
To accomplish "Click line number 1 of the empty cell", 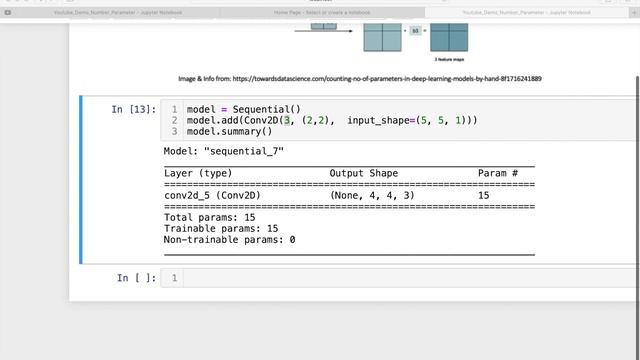I will click(174, 278).
